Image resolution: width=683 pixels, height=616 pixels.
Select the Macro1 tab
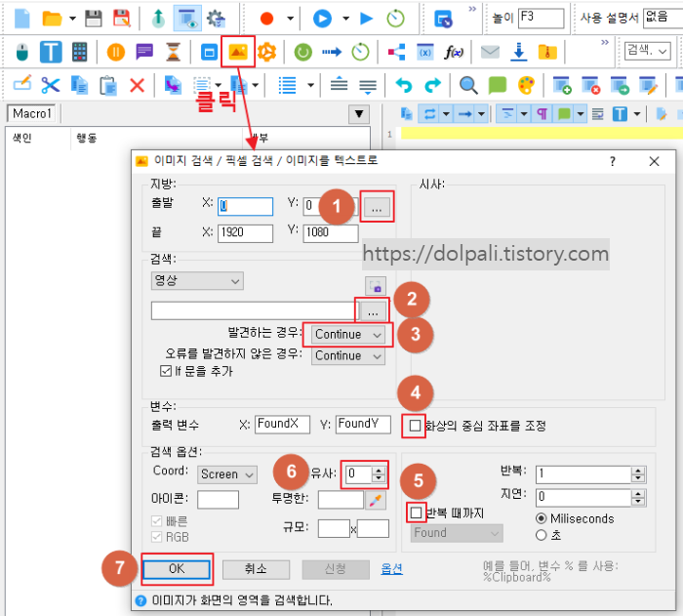click(x=31, y=114)
